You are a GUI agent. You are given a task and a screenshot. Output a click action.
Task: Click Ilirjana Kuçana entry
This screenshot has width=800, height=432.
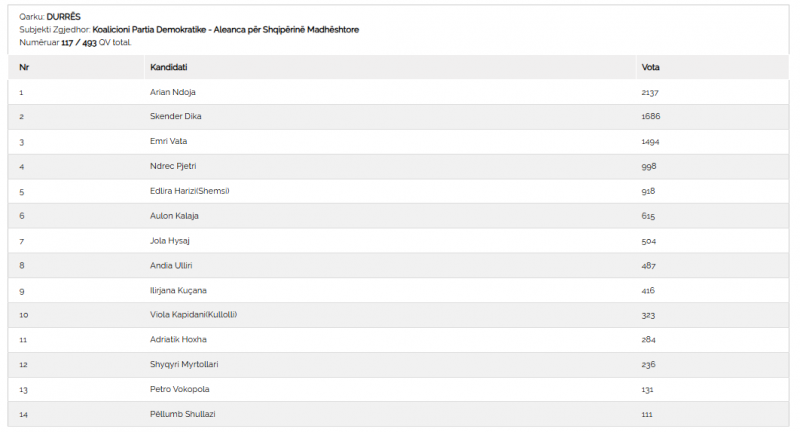click(178, 291)
